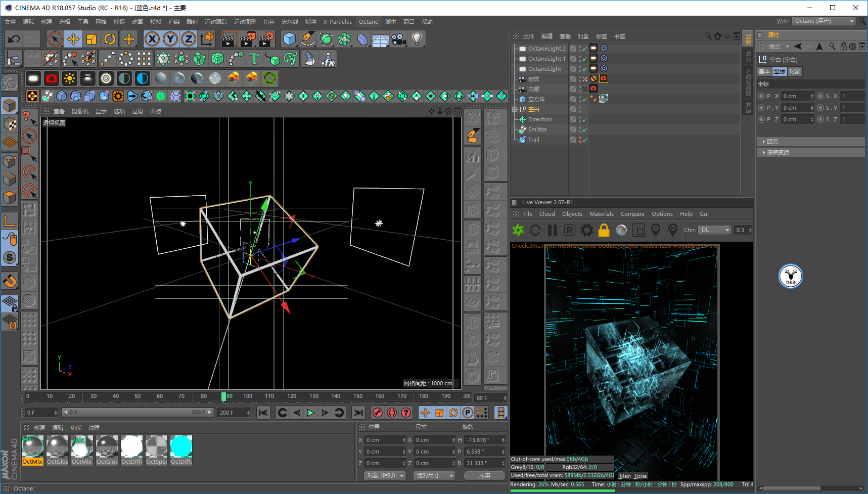
Task: Click the clay mode sphere in Live Viewer
Action: pos(621,230)
